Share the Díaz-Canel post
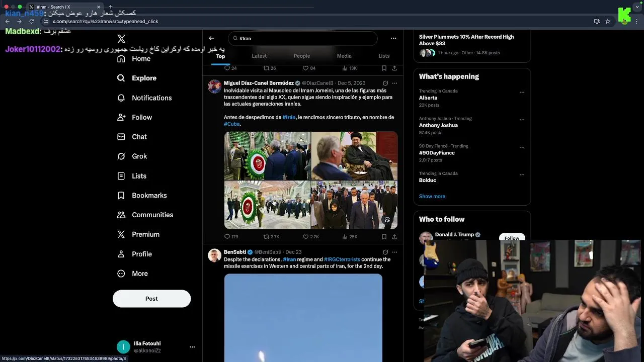Screen dimensions: 644x362 (x=394, y=237)
